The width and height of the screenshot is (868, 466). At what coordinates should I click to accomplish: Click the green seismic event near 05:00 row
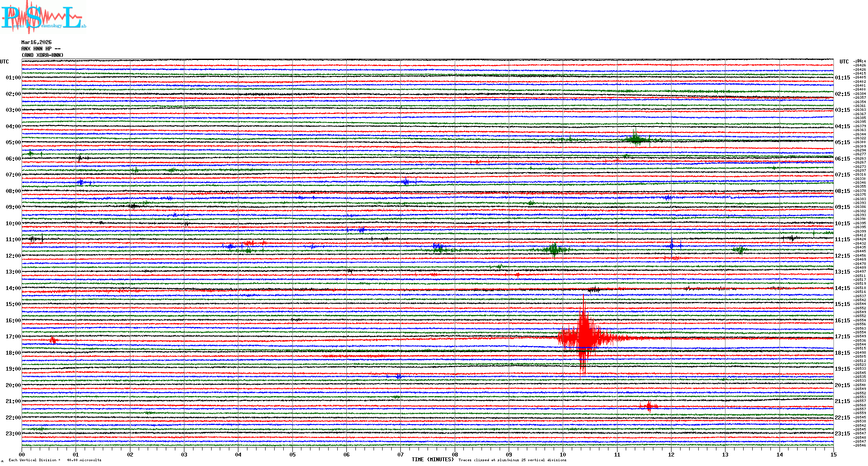[635, 139]
